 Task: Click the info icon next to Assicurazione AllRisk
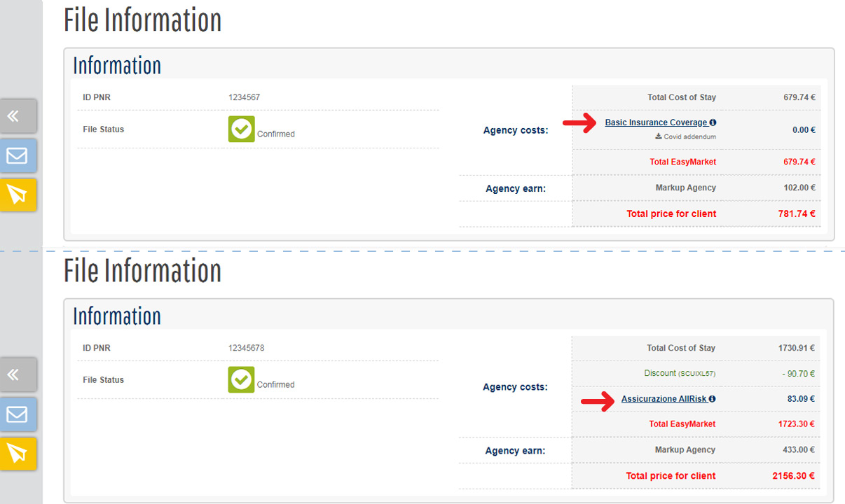coord(713,399)
